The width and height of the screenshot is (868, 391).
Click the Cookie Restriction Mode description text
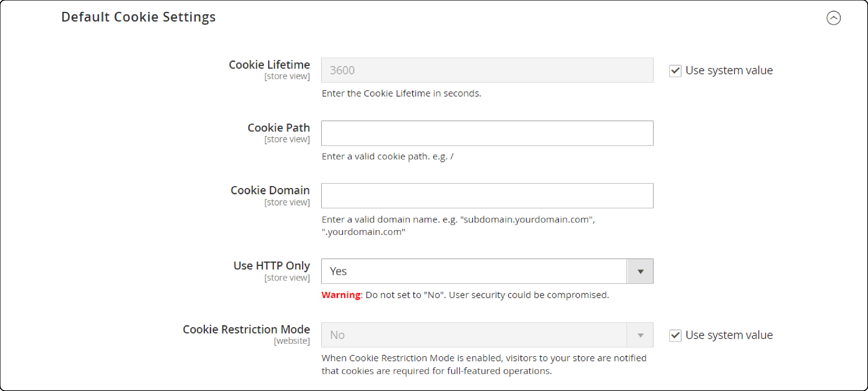[x=484, y=364]
